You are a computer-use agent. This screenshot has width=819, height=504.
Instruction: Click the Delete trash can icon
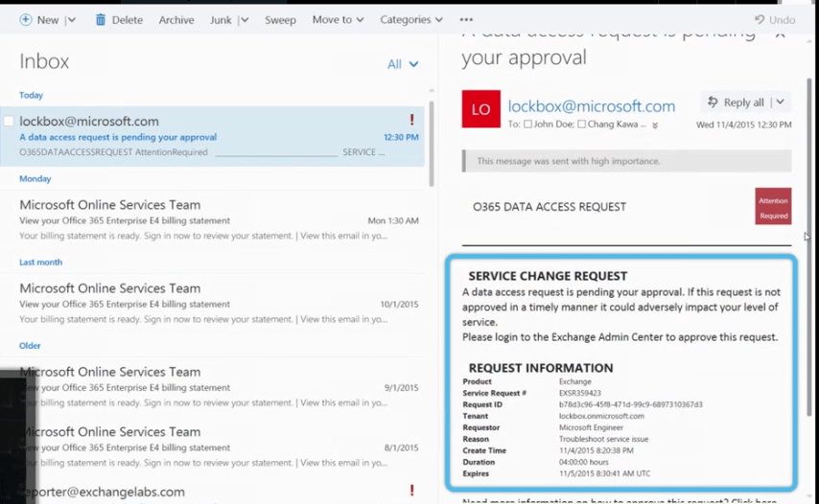pos(101,19)
